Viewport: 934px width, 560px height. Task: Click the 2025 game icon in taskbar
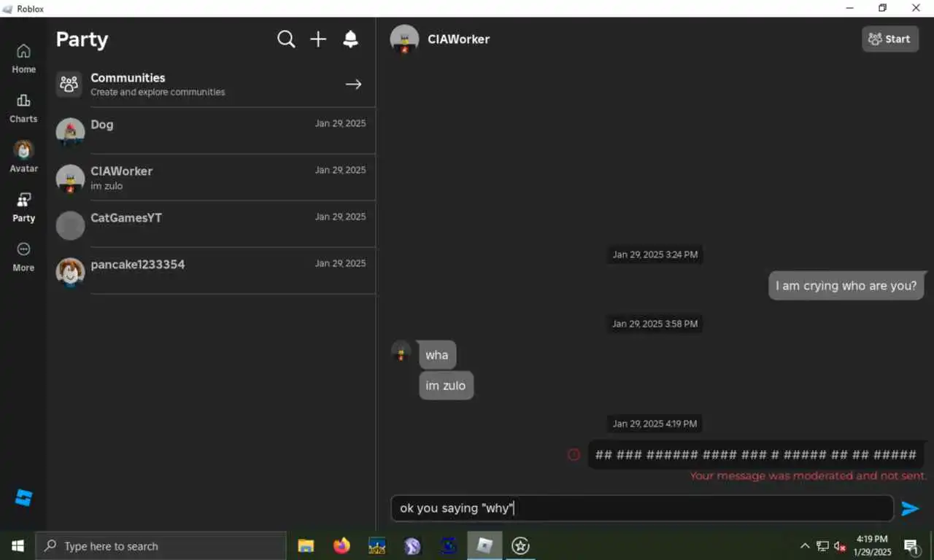(x=377, y=545)
